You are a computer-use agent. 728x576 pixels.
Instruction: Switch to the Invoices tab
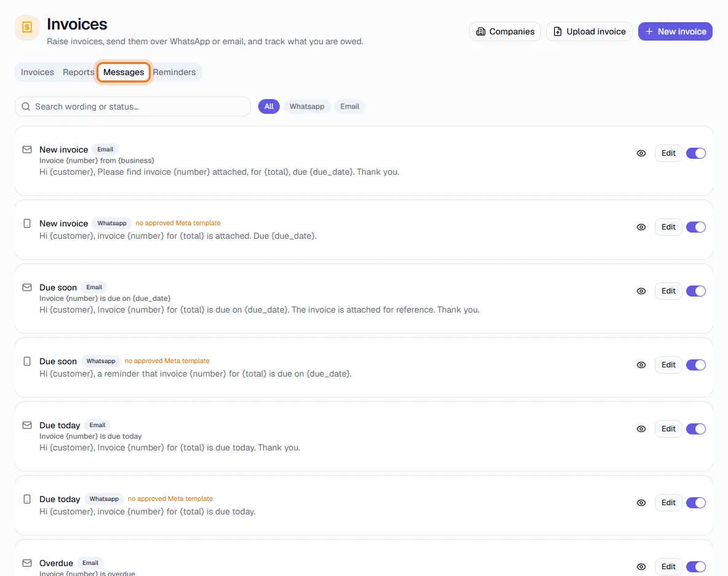pos(37,72)
